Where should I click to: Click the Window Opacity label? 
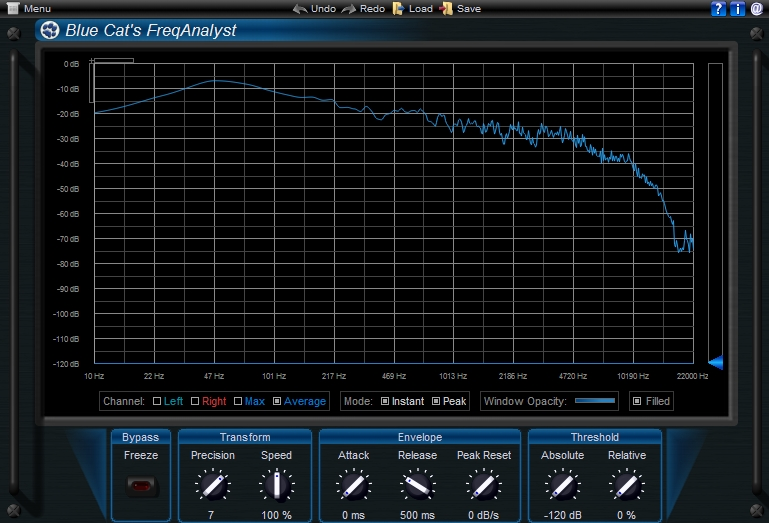(x=525, y=401)
